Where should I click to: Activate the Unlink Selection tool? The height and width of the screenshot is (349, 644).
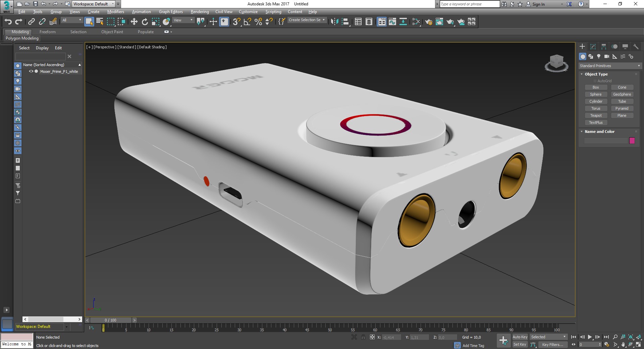click(x=42, y=22)
